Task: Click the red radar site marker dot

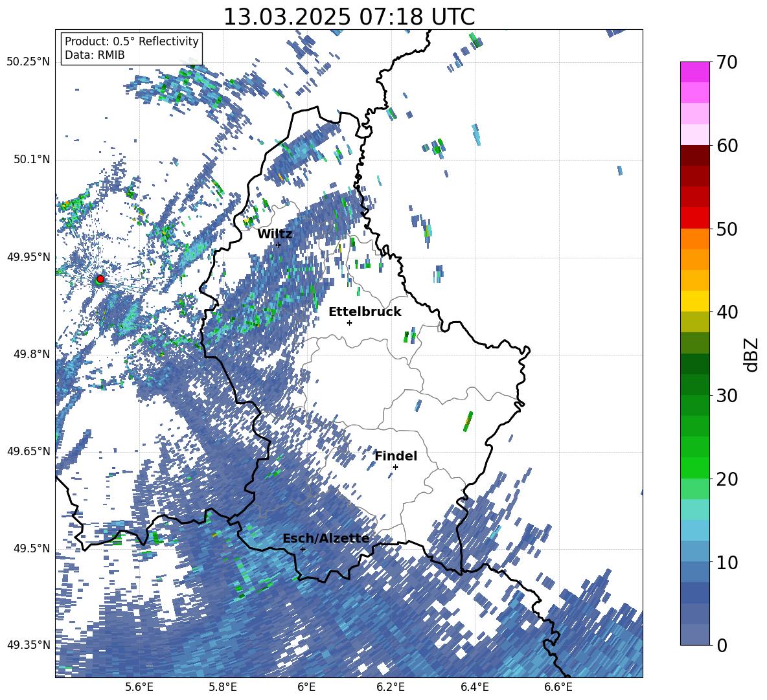Action: pos(100,279)
